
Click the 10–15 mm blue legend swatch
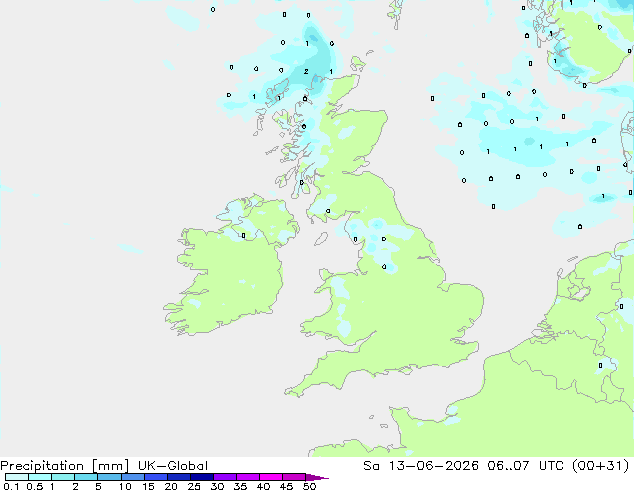tap(132, 477)
